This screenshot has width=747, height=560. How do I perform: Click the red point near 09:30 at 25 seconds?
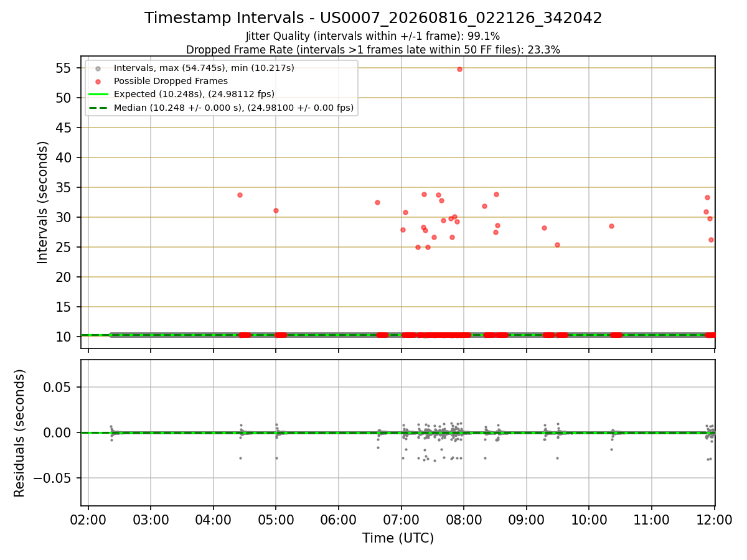(557, 245)
